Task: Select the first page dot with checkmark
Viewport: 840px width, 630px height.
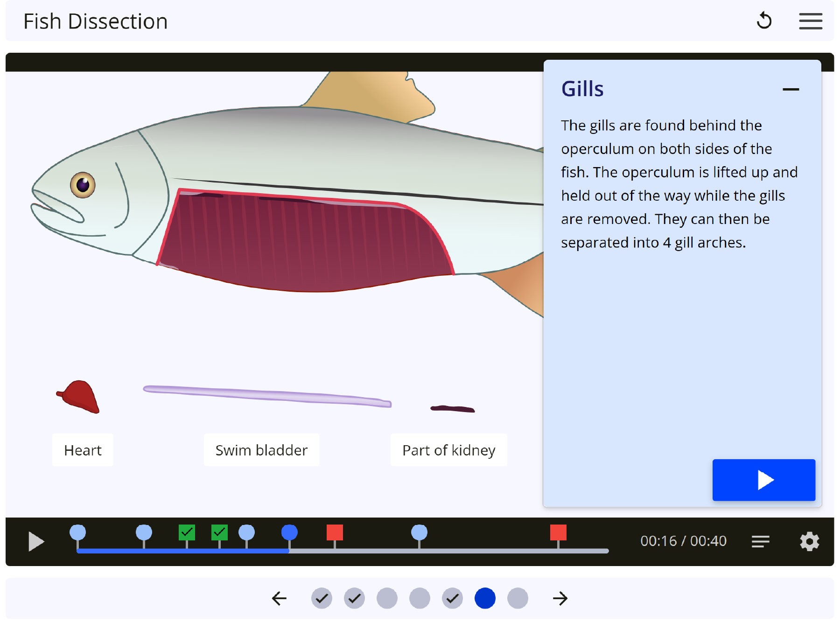Action: (x=322, y=598)
